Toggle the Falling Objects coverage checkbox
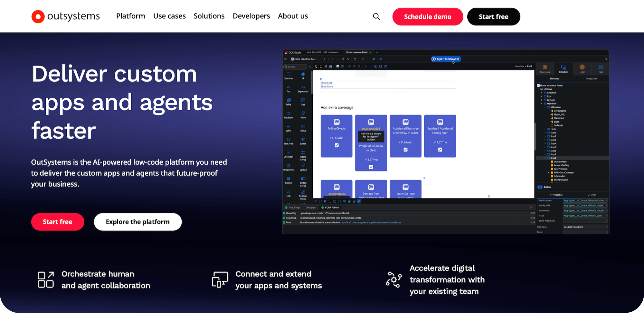This screenshot has width=644, height=313. pyautogui.click(x=336, y=145)
